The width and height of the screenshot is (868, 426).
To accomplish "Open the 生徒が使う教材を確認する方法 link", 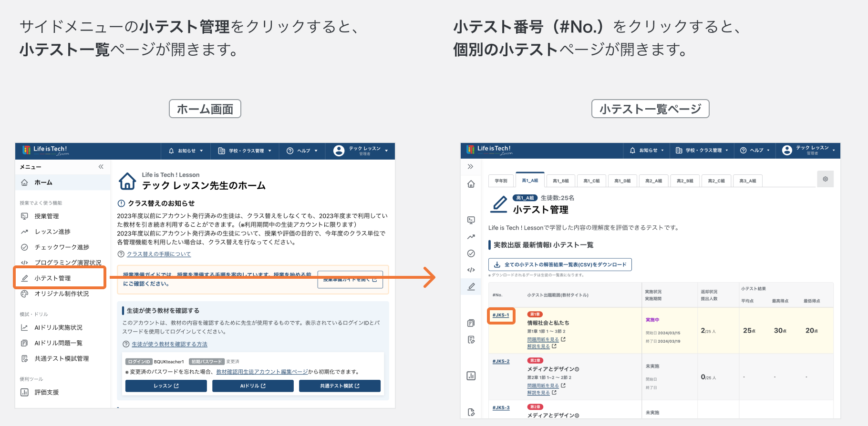I will click(169, 344).
